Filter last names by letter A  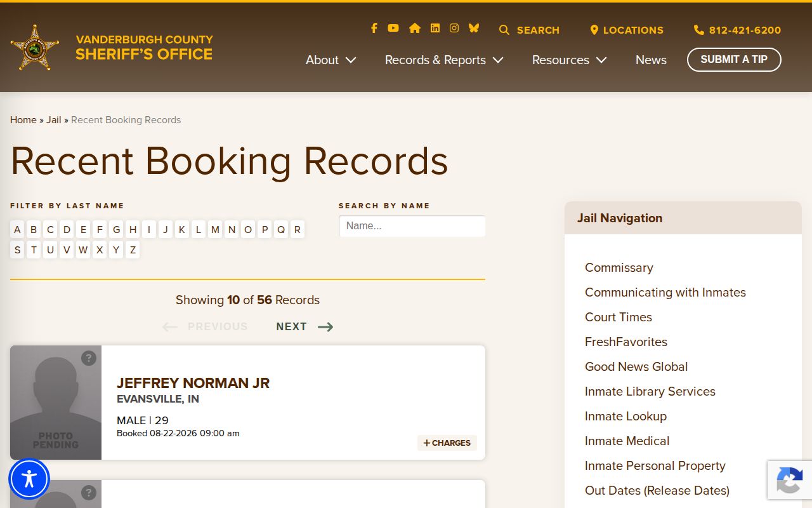pos(17,230)
